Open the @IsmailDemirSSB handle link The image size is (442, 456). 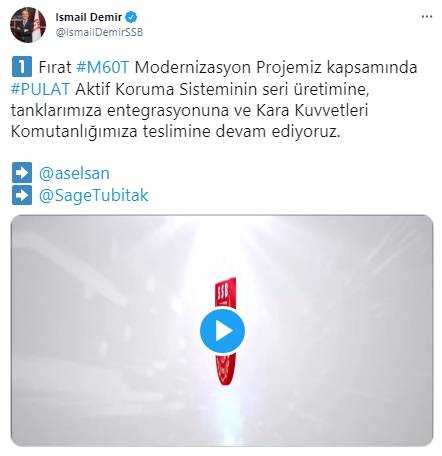point(99,32)
